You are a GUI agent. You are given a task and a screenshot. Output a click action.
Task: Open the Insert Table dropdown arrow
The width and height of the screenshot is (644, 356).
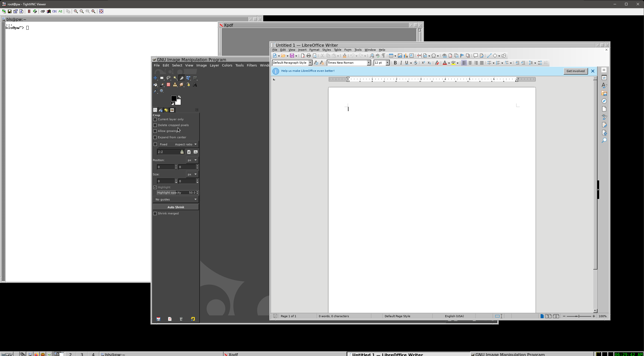click(395, 56)
